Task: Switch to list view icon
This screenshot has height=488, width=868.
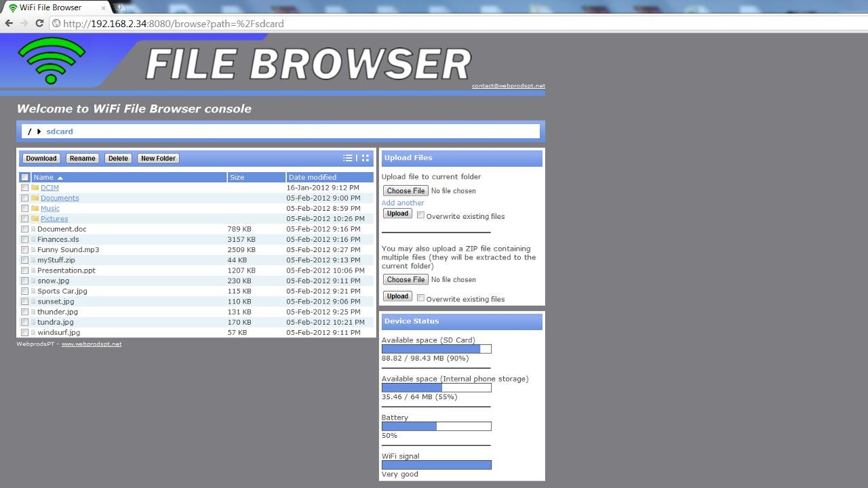Action: 348,158
